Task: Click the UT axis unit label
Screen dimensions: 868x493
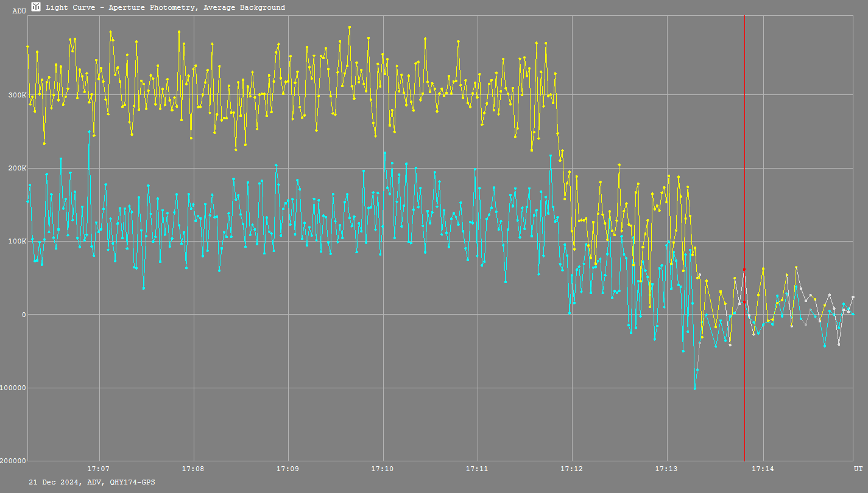Action: tap(858, 469)
